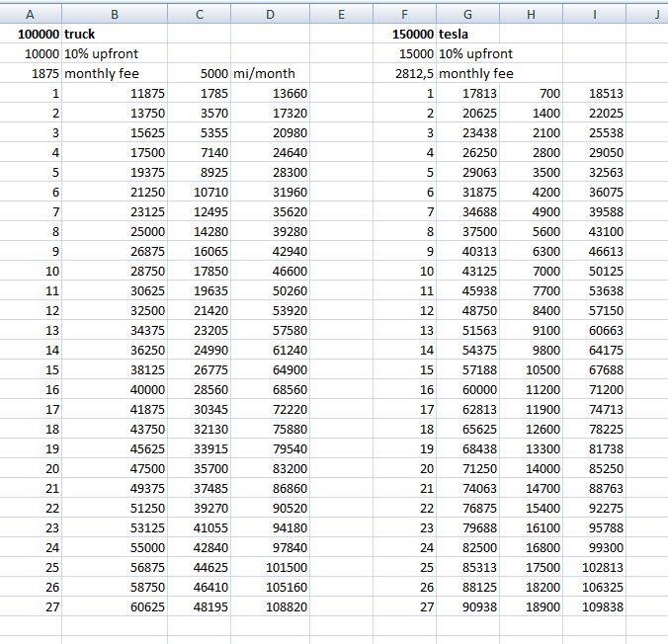Click cell with value 14000

(x=531, y=468)
